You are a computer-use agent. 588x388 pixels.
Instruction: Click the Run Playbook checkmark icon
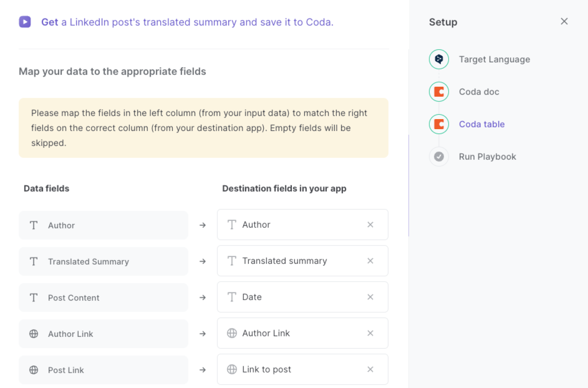tap(439, 157)
